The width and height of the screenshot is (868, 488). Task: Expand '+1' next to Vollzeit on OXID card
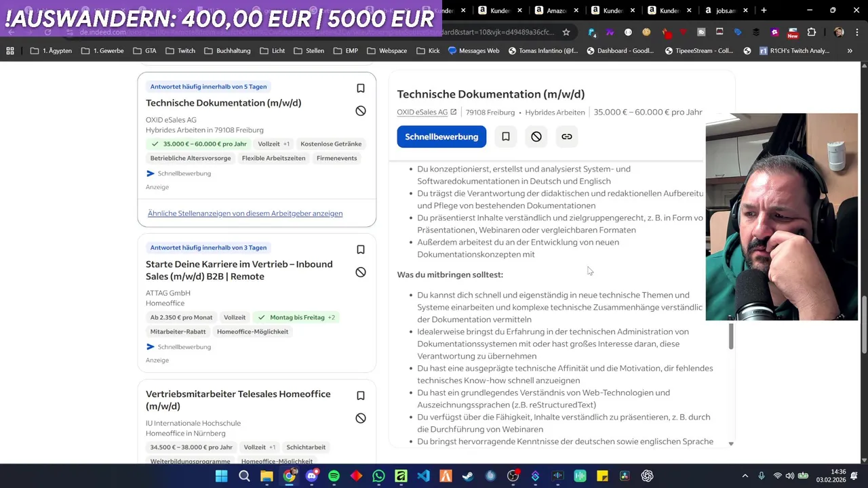[286, 144]
